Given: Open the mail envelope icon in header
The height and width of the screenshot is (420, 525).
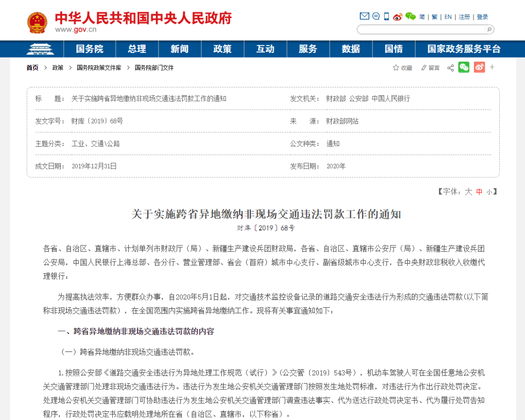Looking at the screenshot, I should tap(364, 16).
